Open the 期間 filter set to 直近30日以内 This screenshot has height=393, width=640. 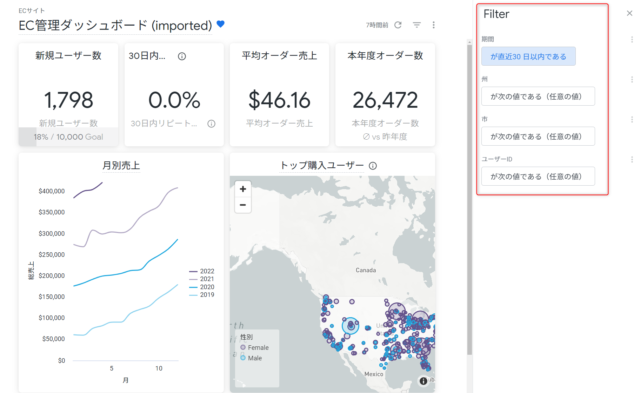pyautogui.click(x=528, y=56)
